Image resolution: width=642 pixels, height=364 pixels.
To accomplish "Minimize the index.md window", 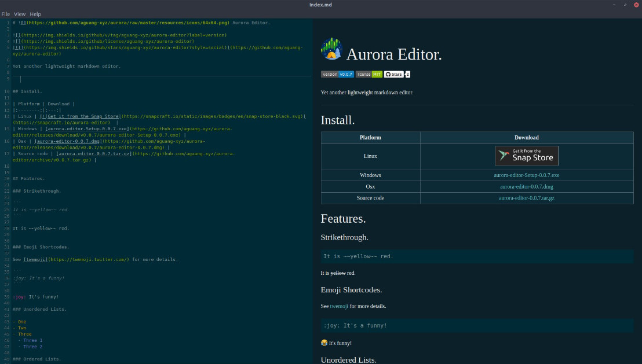I will (614, 5).
